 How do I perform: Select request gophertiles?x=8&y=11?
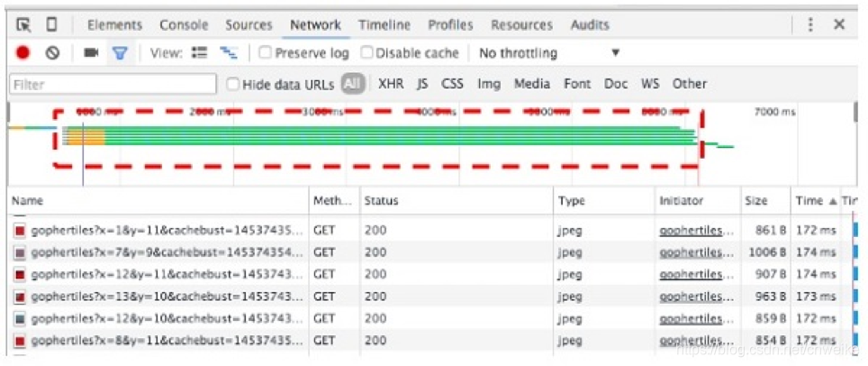[167, 340]
